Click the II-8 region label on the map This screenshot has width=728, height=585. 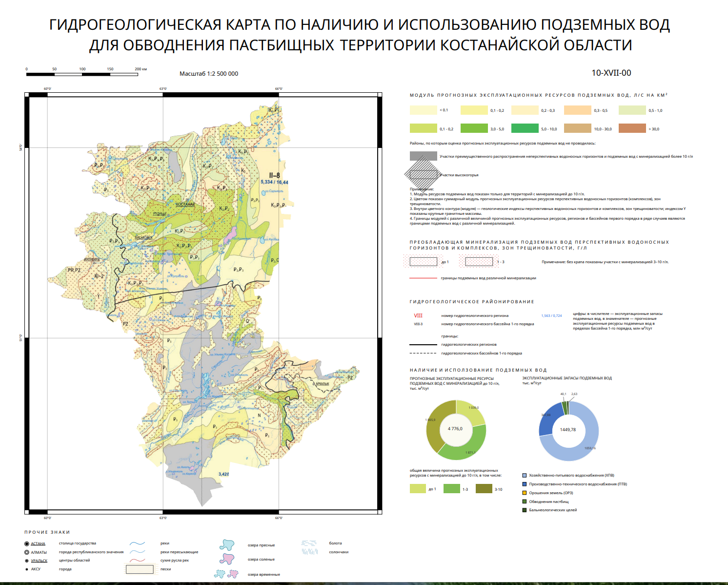point(275,175)
